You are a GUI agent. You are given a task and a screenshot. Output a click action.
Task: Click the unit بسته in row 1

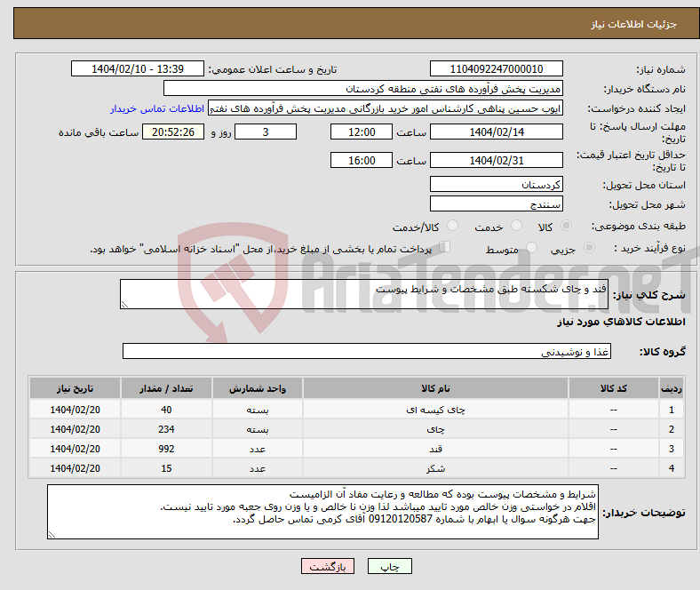coord(258,410)
